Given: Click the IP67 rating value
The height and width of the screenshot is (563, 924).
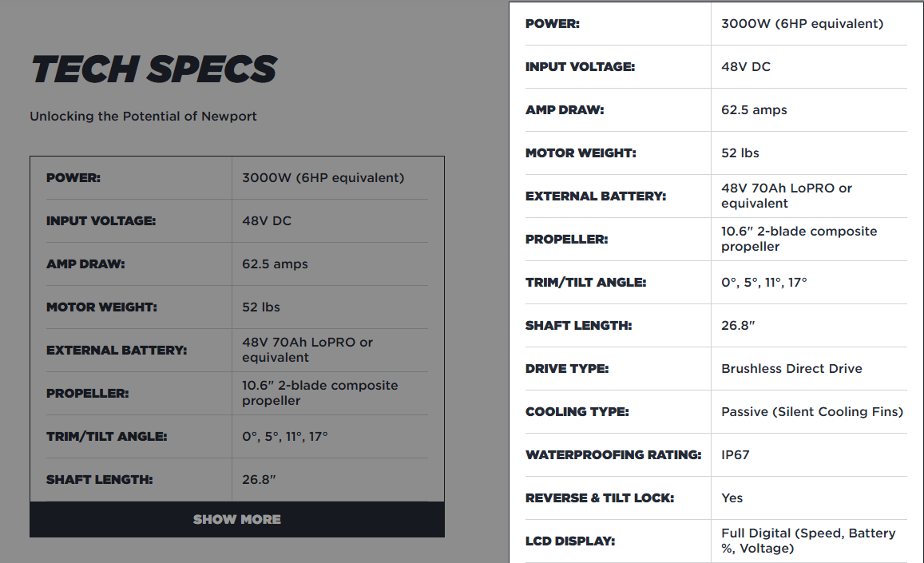Looking at the screenshot, I should pyautogui.click(x=736, y=455).
